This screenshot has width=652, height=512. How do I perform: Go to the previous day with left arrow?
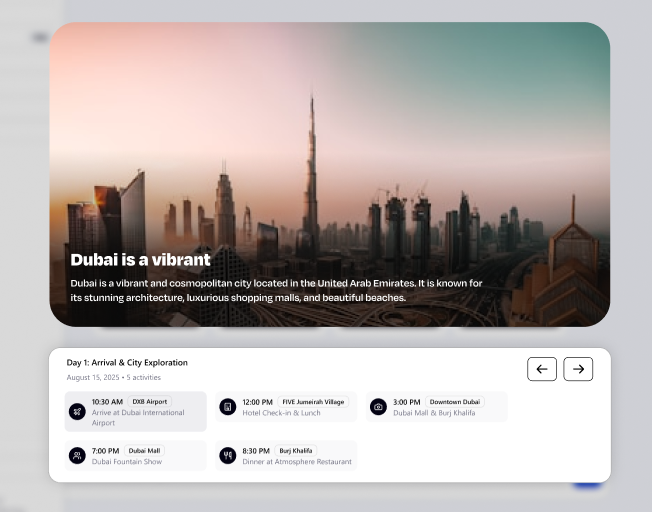point(542,369)
